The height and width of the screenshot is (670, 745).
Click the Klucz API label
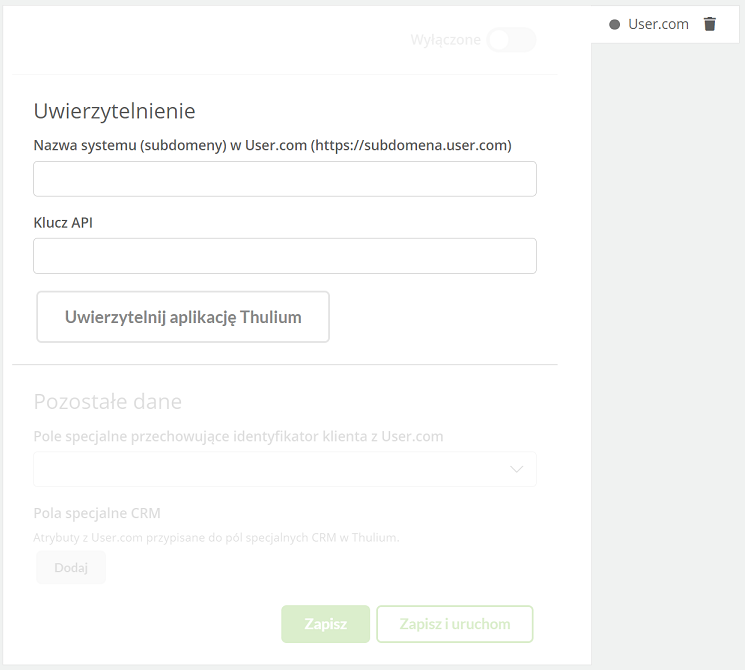pyautogui.click(x=63, y=222)
